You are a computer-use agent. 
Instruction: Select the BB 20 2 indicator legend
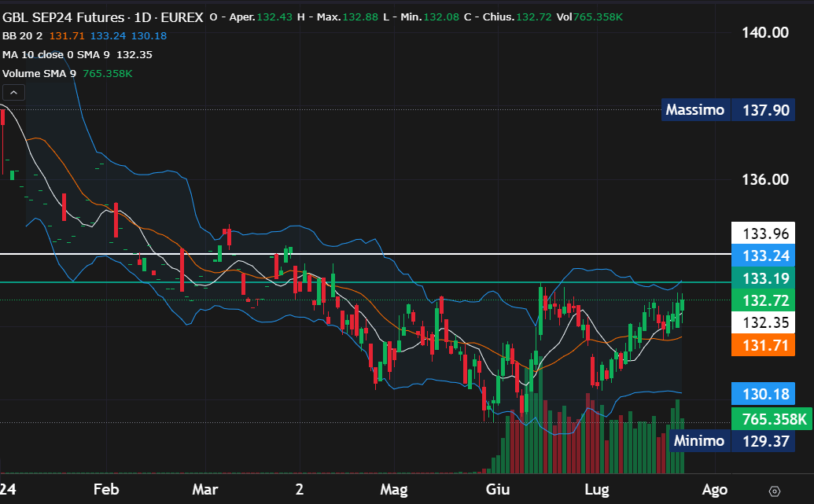click(x=24, y=35)
